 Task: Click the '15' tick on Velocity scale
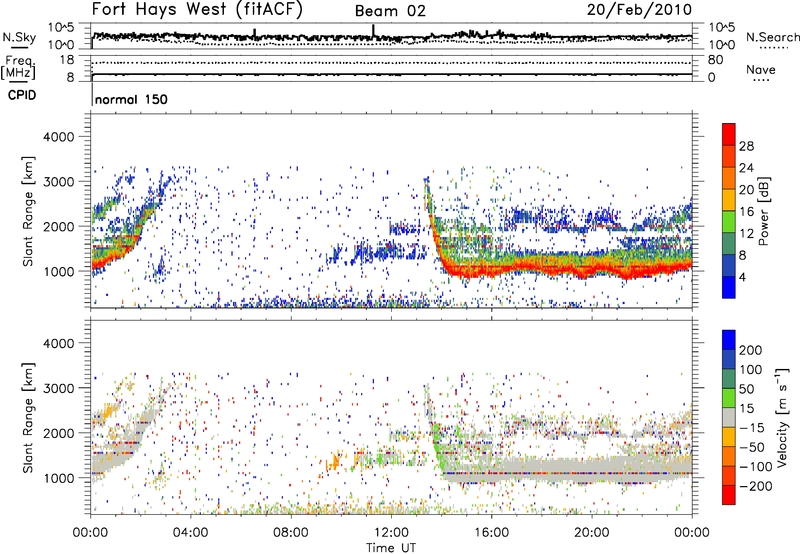coord(746,409)
